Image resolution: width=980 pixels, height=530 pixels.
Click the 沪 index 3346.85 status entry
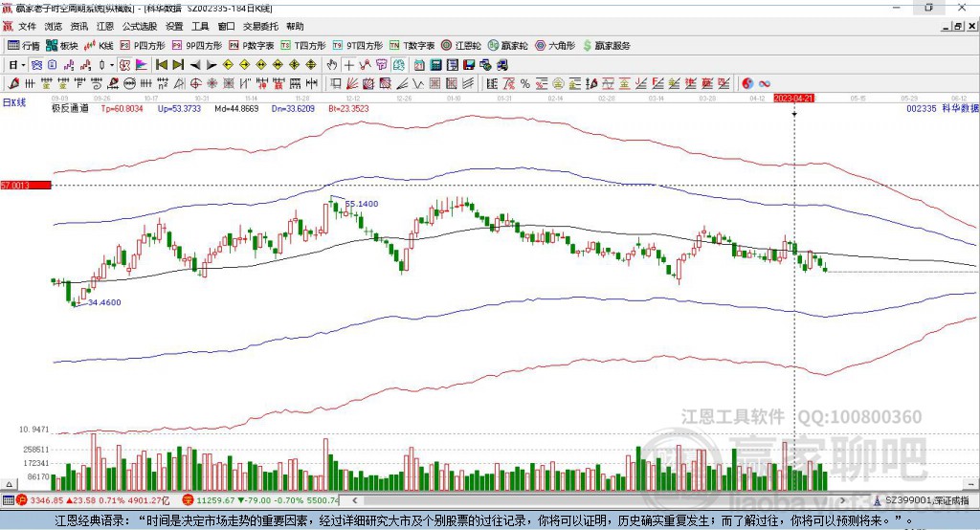point(94,500)
